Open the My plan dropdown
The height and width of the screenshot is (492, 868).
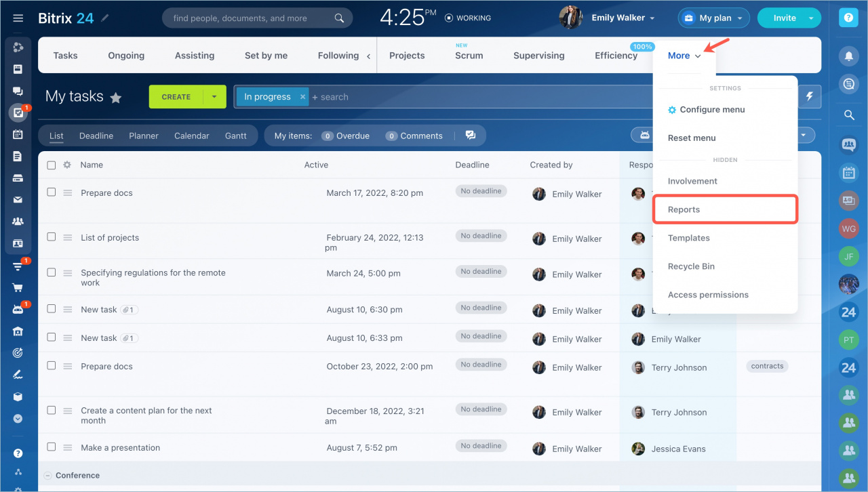click(714, 18)
